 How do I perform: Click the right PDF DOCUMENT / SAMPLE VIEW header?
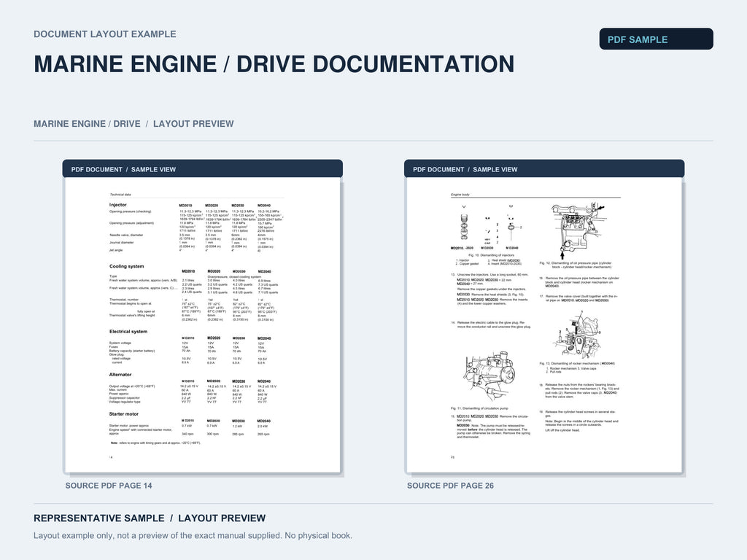[x=544, y=169]
